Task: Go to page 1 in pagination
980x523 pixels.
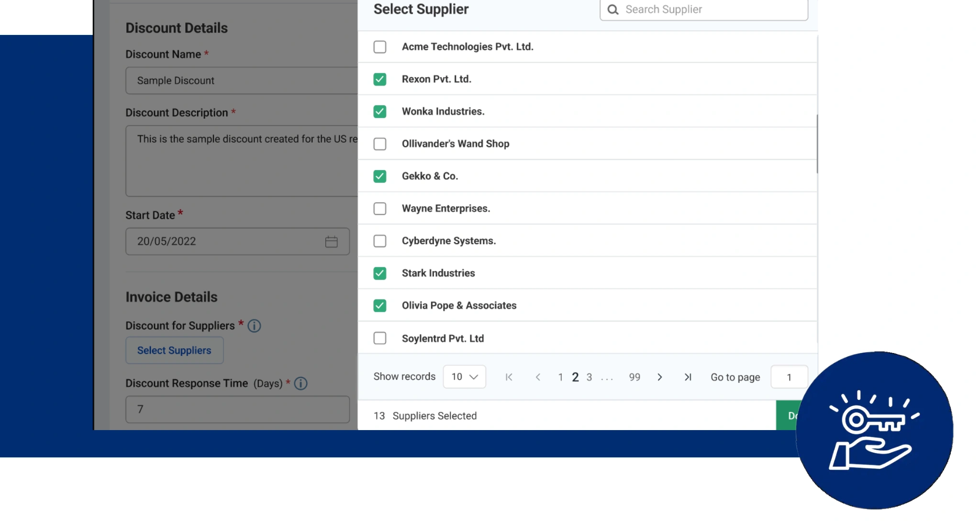Action: (560, 377)
